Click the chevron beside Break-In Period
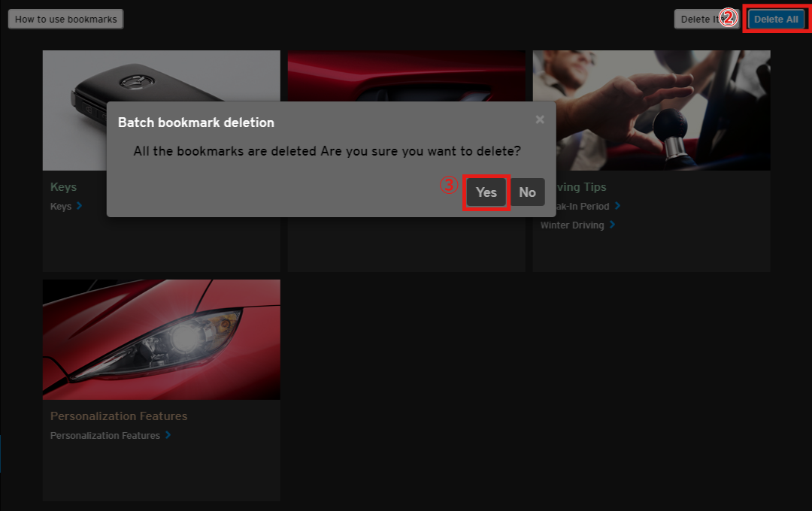This screenshot has width=812, height=511. pos(617,206)
